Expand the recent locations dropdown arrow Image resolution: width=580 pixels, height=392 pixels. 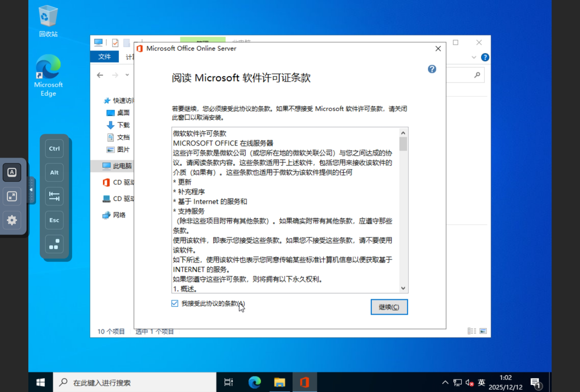click(127, 75)
